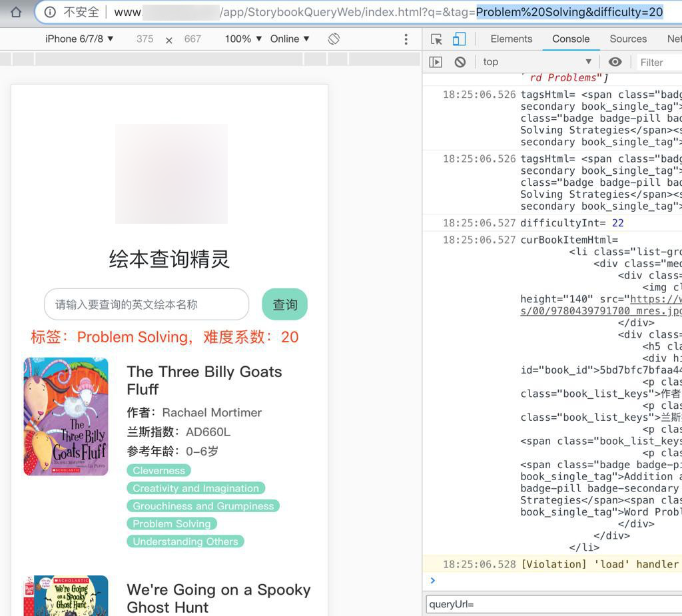Click the Lexile value AD660L

point(208,432)
